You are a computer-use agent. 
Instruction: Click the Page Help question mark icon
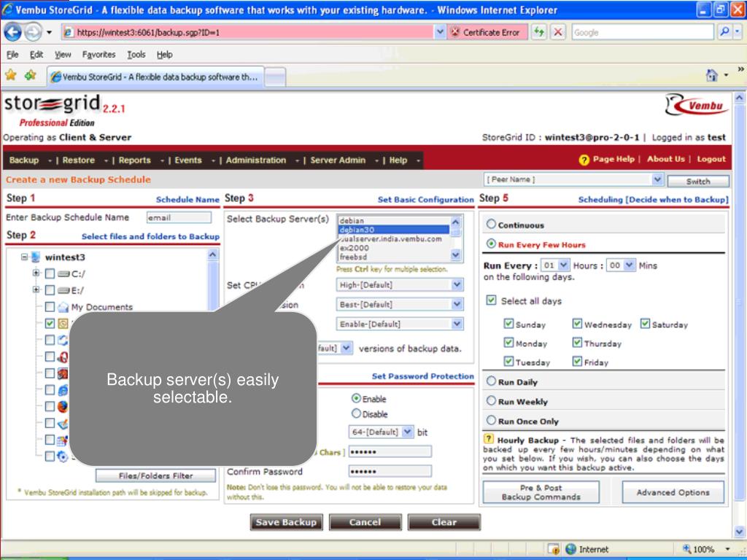pos(584,160)
